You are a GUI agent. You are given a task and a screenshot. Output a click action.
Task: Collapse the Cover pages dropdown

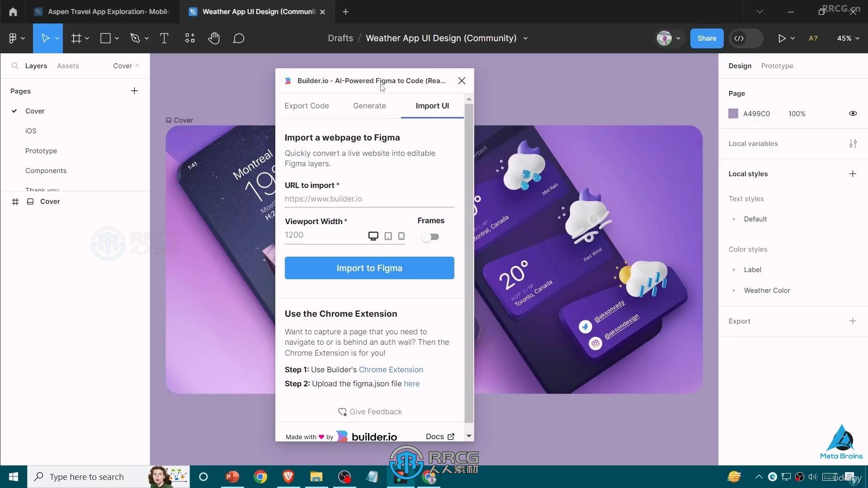126,66
